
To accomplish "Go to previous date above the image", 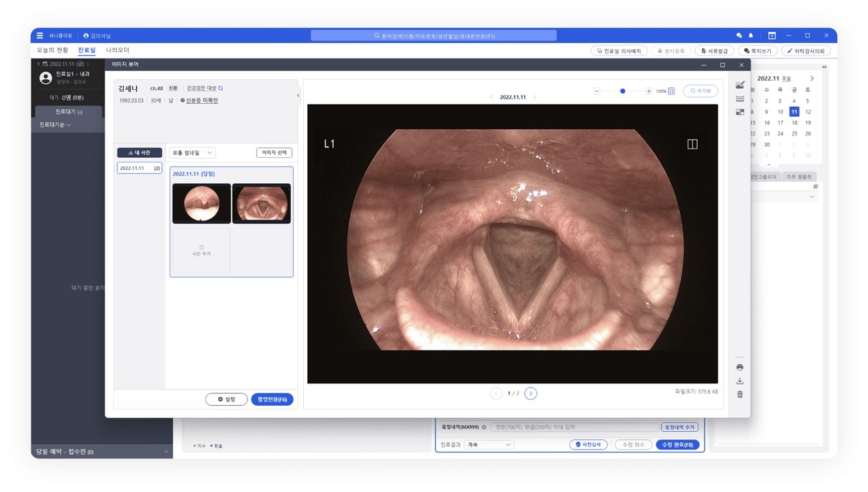I will point(492,98).
